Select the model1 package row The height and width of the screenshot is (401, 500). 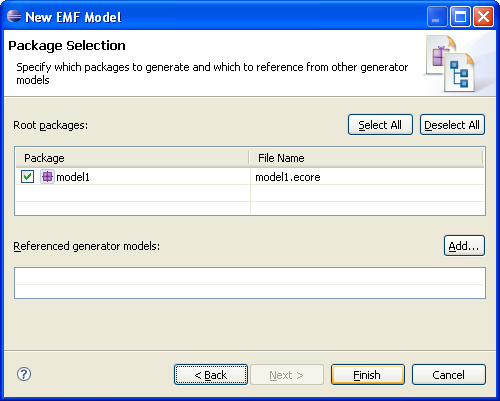[x=250, y=177]
